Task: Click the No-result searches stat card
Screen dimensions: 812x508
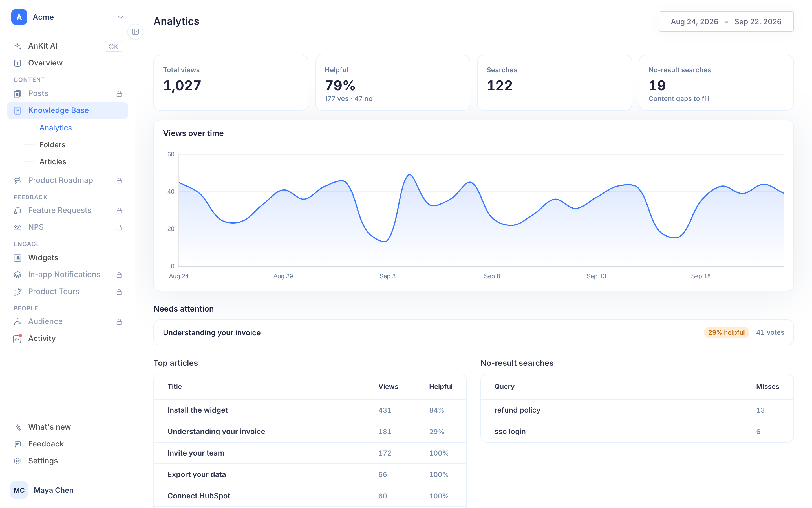Action: [x=716, y=83]
